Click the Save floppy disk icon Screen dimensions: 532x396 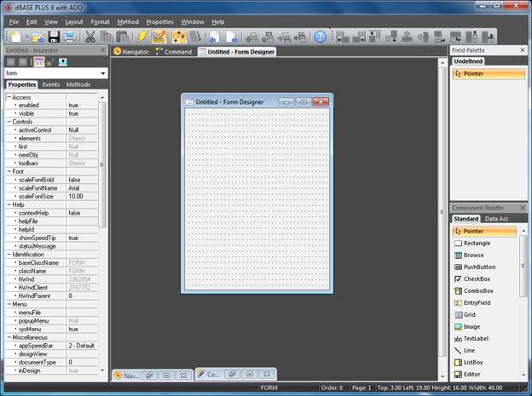53,37
